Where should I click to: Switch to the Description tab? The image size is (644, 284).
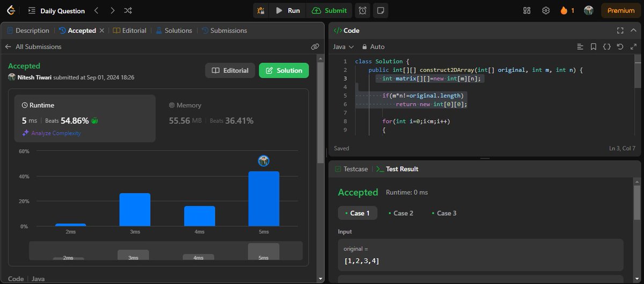point(27,31)
